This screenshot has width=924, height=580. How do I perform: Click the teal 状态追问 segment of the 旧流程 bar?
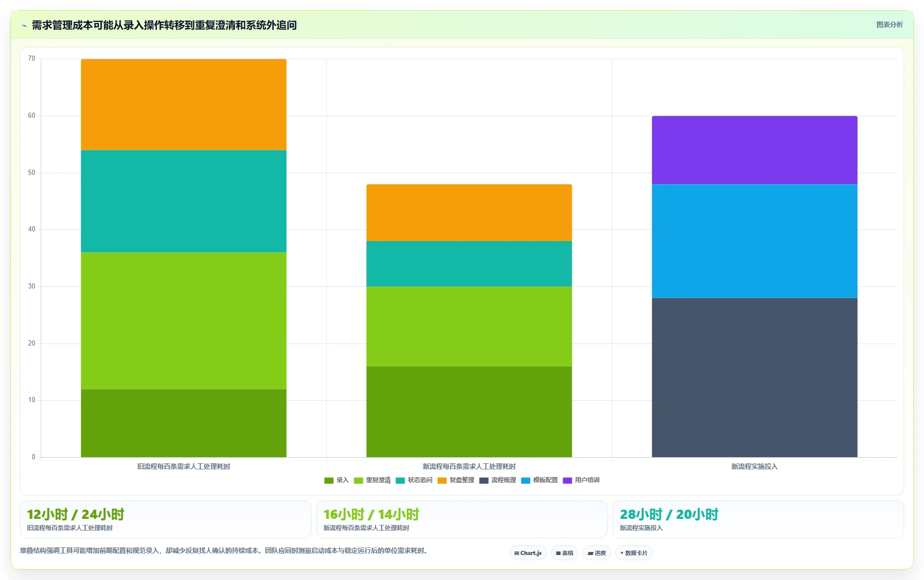click(x=183, y=201)
